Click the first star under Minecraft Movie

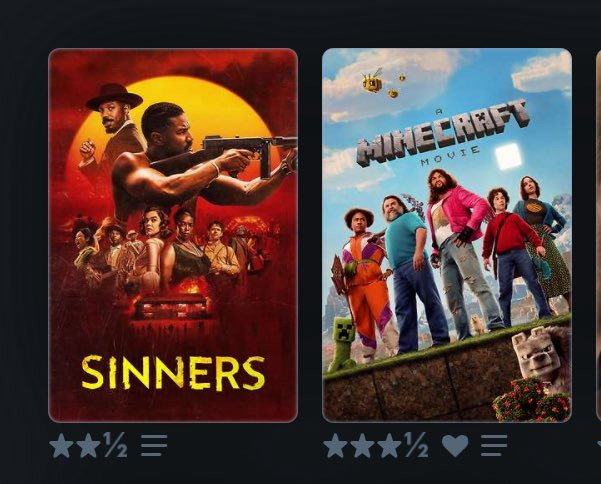(x=335, y=445)
